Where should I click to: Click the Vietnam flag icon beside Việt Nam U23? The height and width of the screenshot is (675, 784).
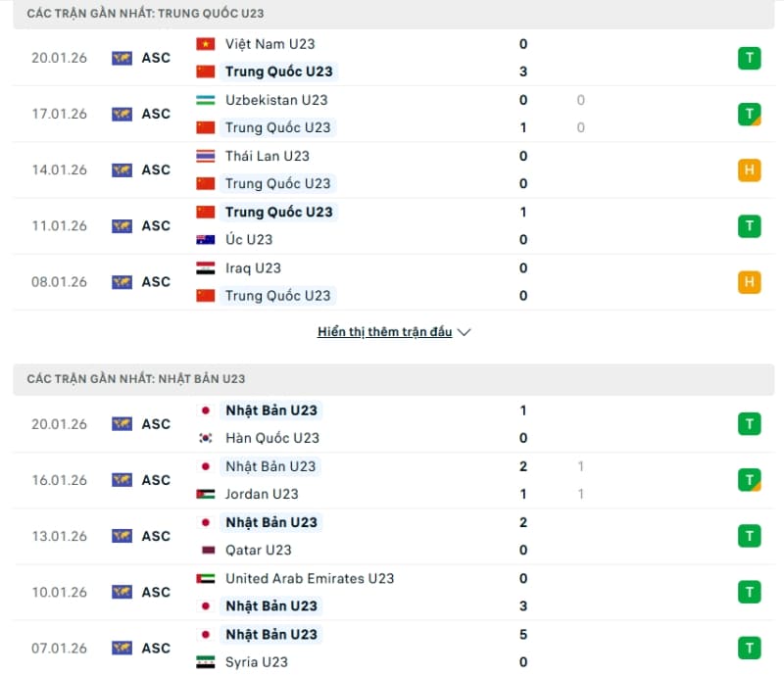point(205,44)
